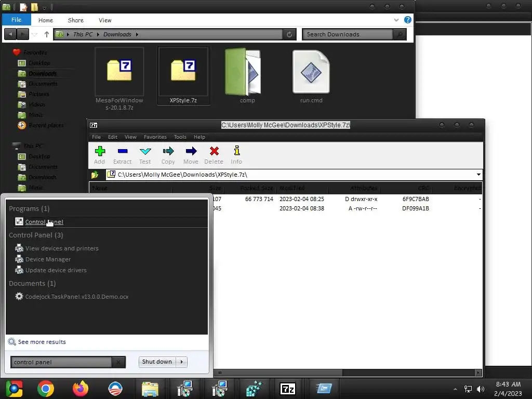
Task: Open the 7-Zip View menu
Action: pyautogui.click(x=130, y=137)
